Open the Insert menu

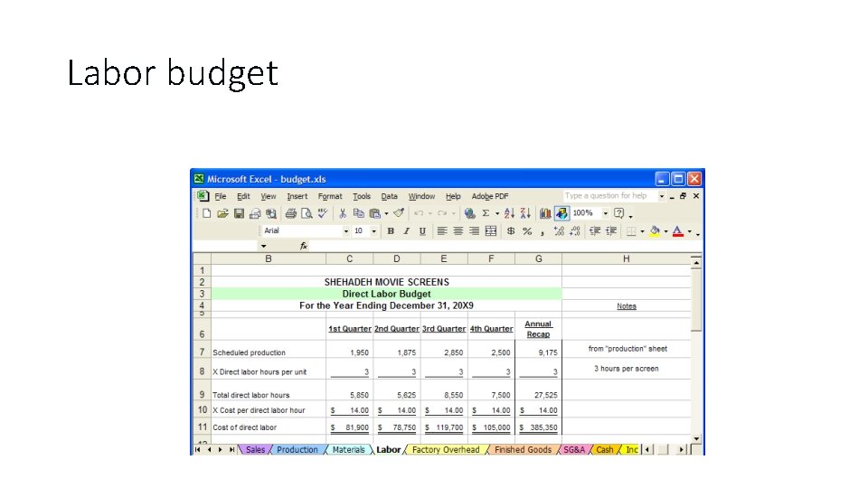[x=297, y=196]
